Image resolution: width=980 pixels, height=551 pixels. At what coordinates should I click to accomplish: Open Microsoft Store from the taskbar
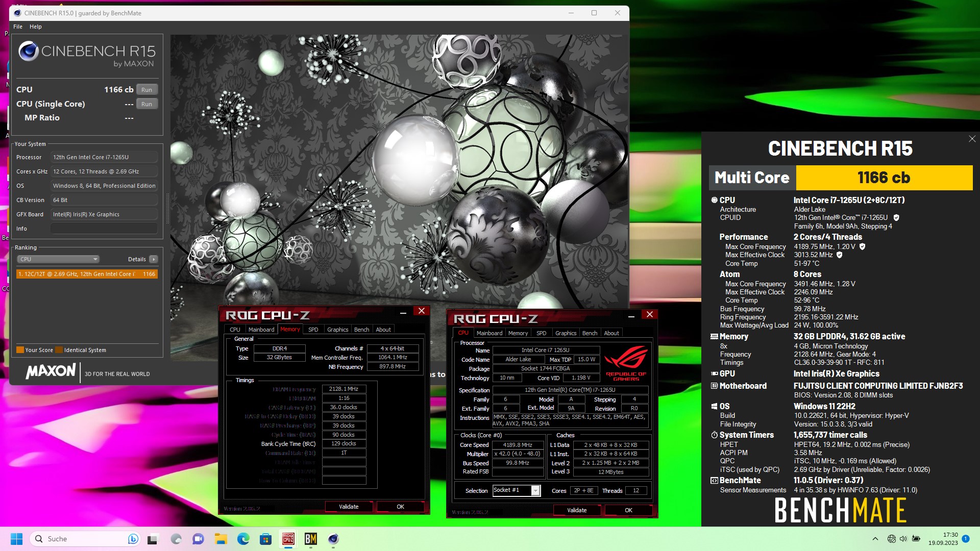coord(265,539)
